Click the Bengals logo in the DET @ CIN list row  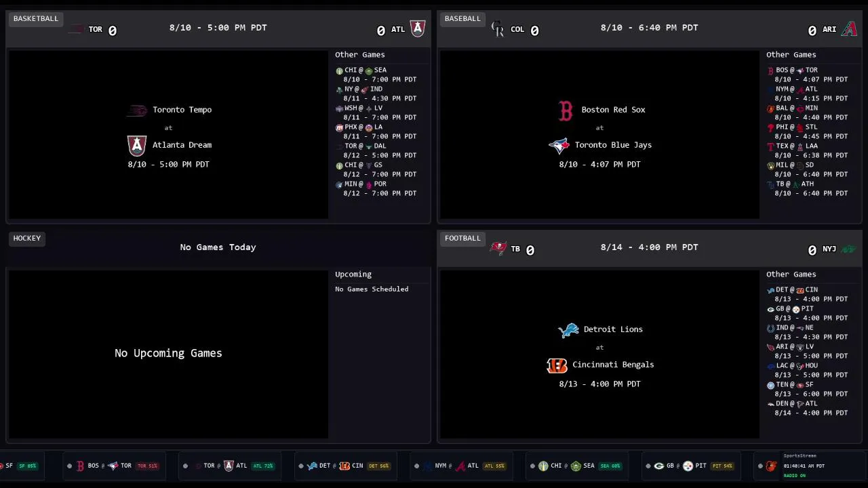pos(800,290)
